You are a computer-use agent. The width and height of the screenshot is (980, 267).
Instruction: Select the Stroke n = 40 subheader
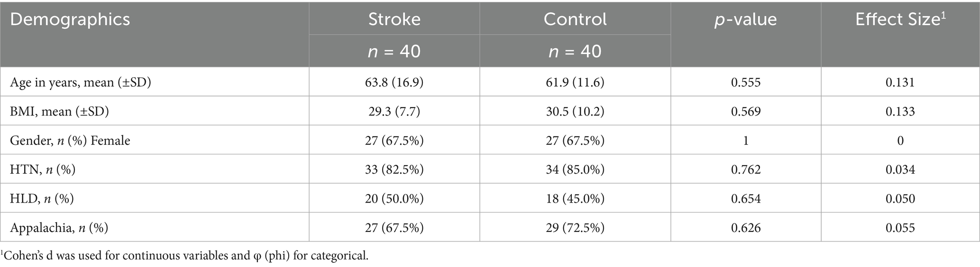[x=394, y=51]
